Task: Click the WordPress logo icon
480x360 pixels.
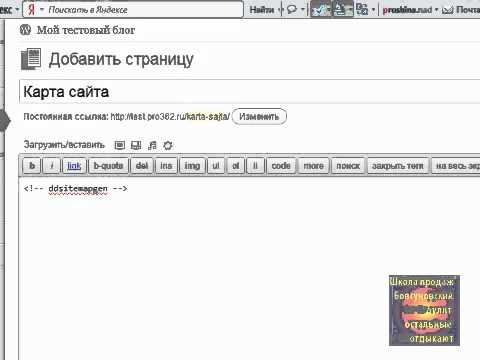Action: [x=25, y=30]
